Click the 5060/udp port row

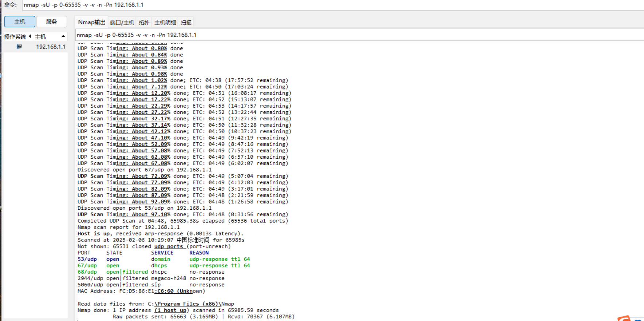(151, 285)
